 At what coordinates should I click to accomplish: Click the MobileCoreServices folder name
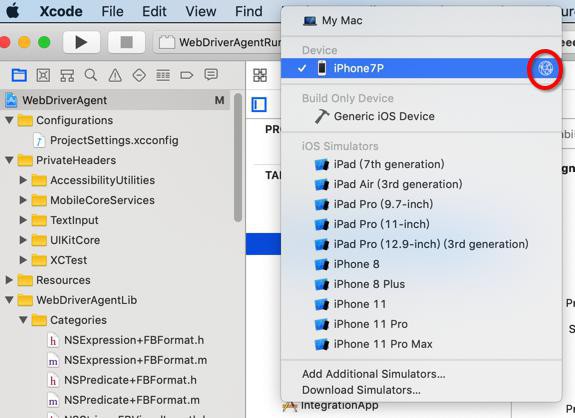tap(102, 200)
